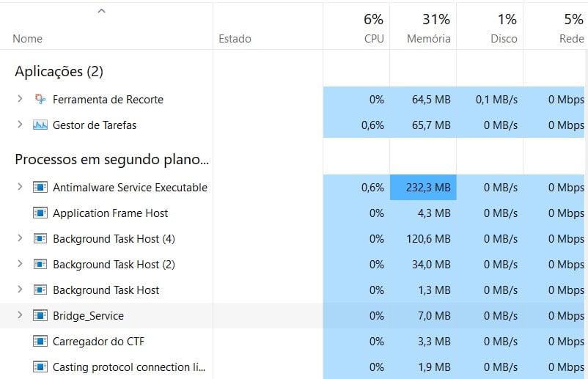
Task: Click the Ferramenta de Recorte scissors icon
Action: [x=40, y=100]
